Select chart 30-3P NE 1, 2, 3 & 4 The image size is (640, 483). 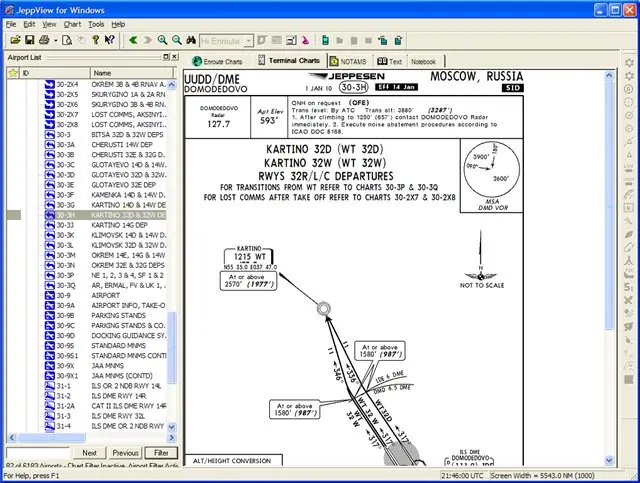pyautogui.click(x=105, y=275)
